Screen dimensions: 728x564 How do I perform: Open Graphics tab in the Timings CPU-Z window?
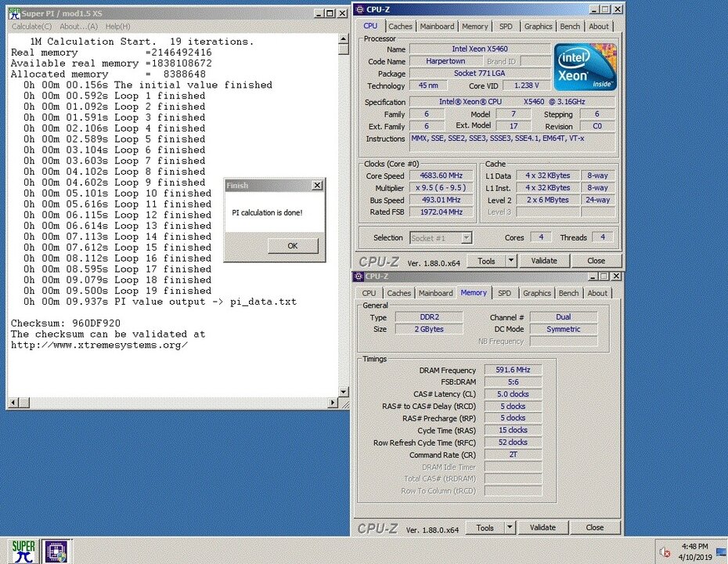pos(537,293)
